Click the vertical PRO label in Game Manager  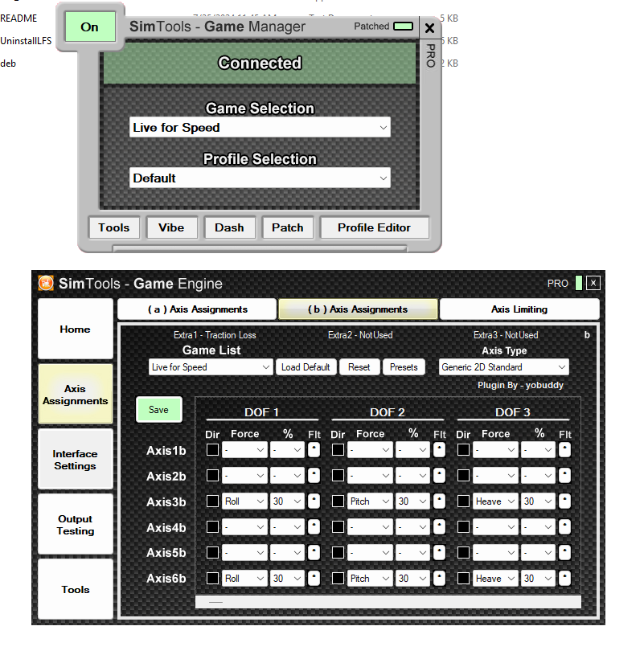pos(430,55)
